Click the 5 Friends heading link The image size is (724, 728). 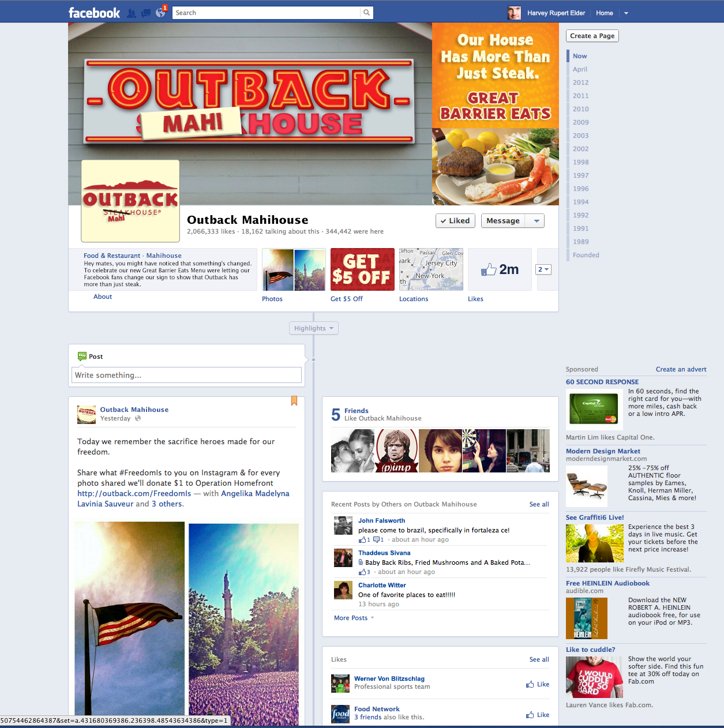tap(357, 411)
